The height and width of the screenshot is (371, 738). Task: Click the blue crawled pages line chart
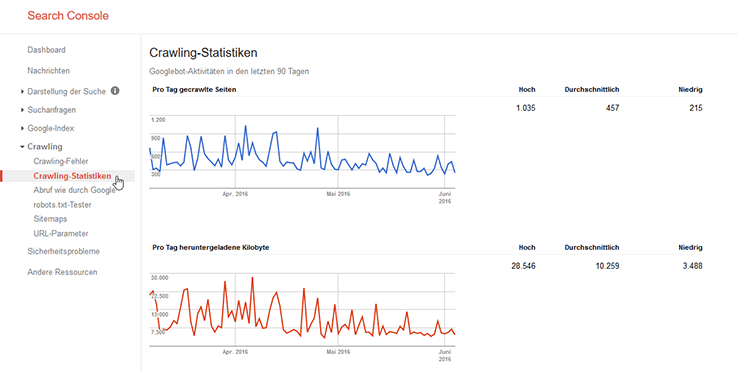[x=302, y=152]
